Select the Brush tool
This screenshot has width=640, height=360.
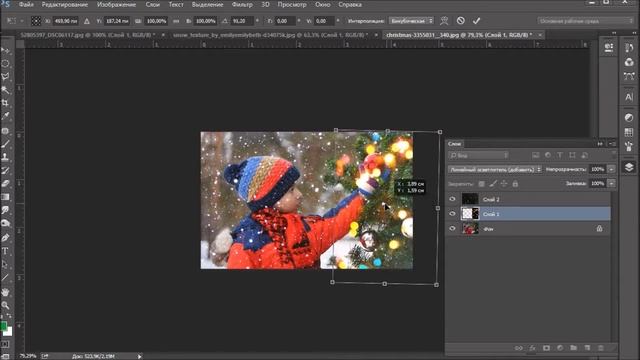[5, 144]
